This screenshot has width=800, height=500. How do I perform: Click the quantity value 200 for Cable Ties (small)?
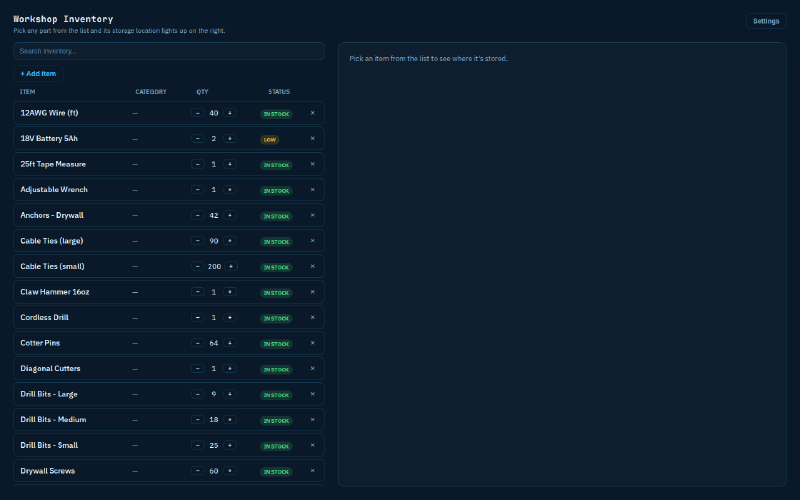(214, 266)
